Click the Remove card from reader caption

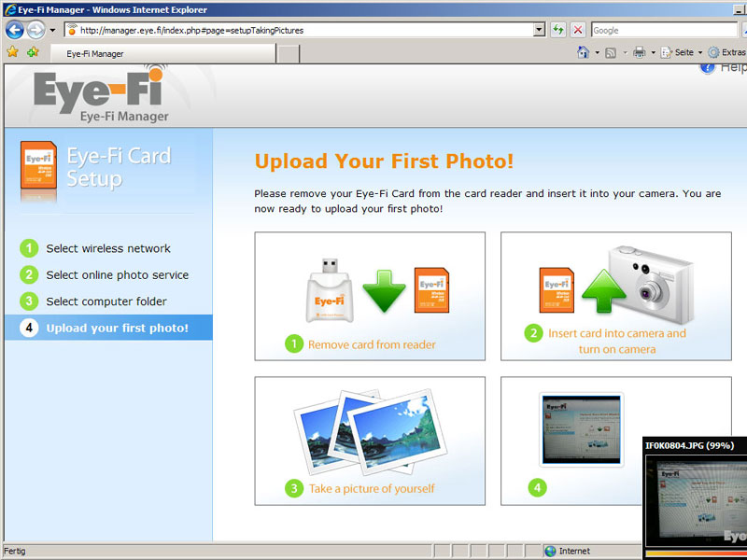tap(372, 344)
